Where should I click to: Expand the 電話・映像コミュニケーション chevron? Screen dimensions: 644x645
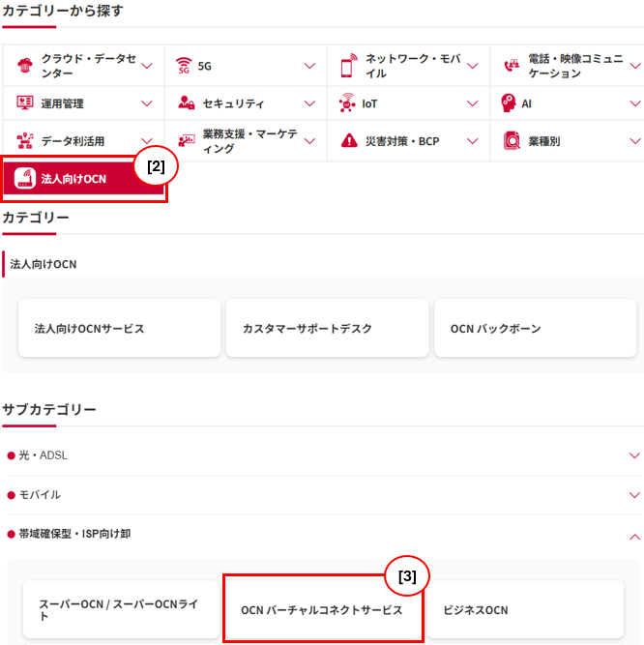[x=635, y=66]
